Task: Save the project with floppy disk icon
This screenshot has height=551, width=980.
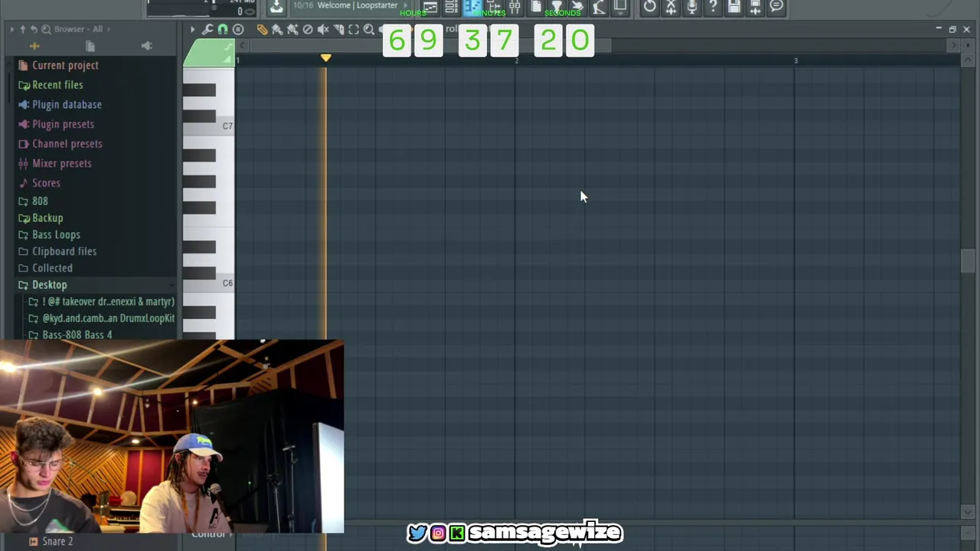Action: [x=734, y=7]
